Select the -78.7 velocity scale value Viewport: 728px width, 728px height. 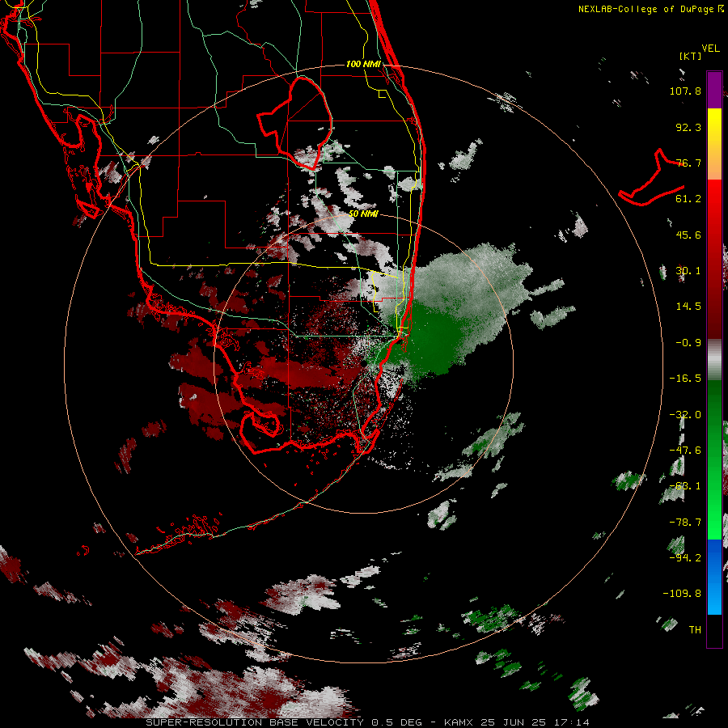(x=685, y=523)
